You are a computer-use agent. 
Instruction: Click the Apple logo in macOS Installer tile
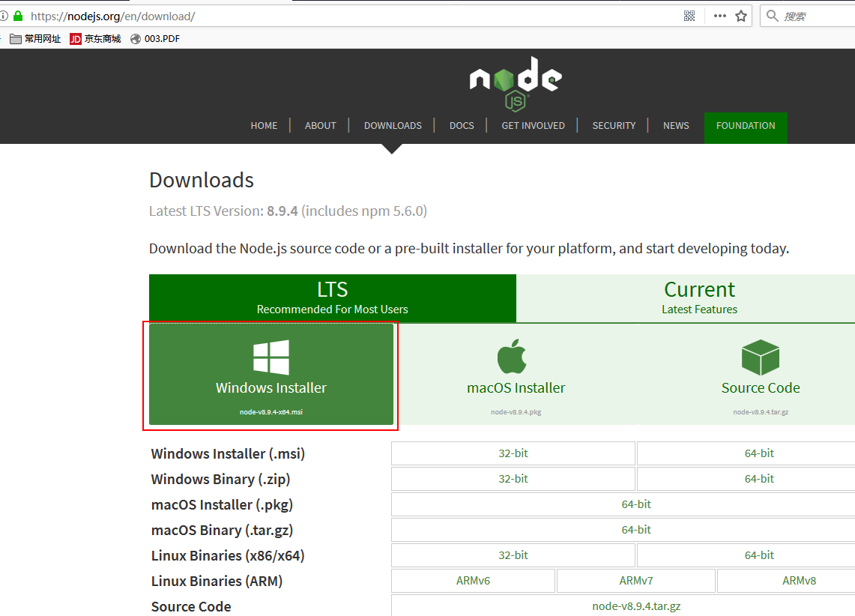pyautogui.click(x=512, y=357)
